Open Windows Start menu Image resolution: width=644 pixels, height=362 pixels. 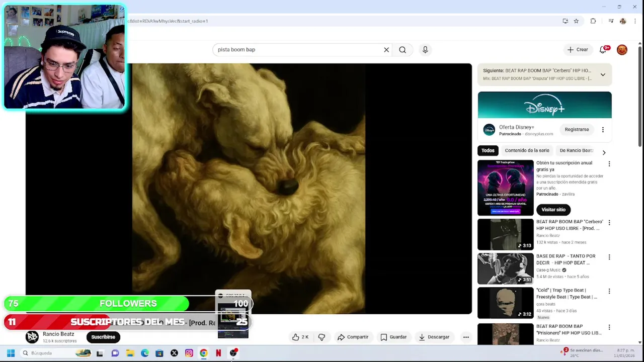[x=11, y=353]
